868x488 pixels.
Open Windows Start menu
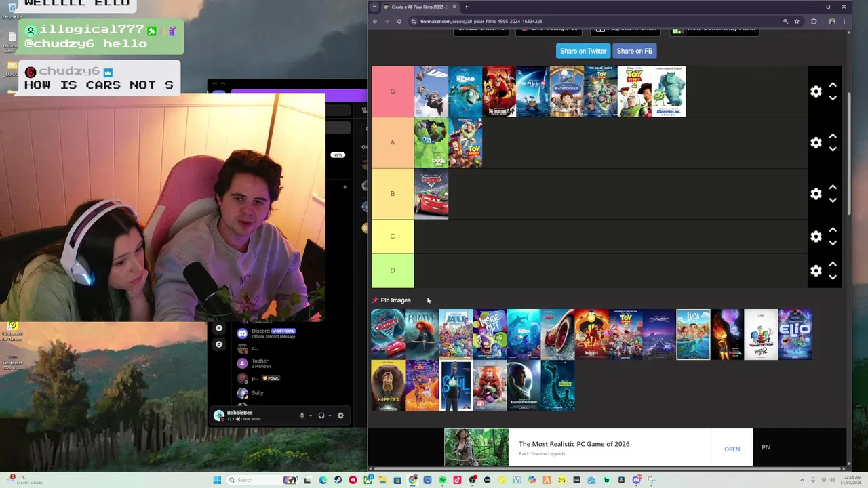point(217,480)
